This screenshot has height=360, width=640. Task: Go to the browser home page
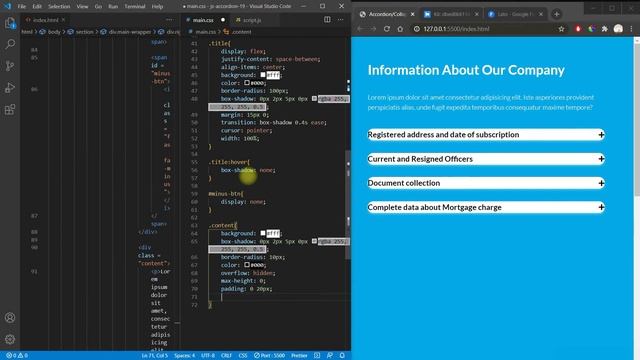pos(400,29)
